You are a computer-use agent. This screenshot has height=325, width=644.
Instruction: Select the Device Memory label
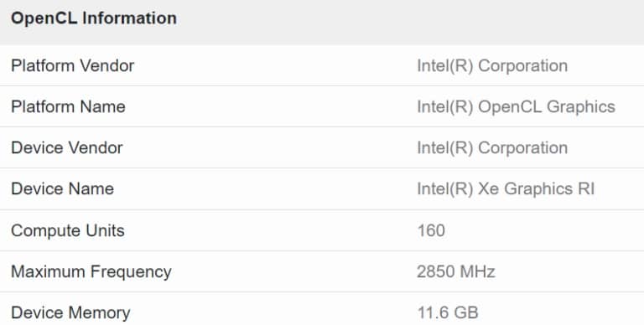pyautogui.click(x=70, y=312)
